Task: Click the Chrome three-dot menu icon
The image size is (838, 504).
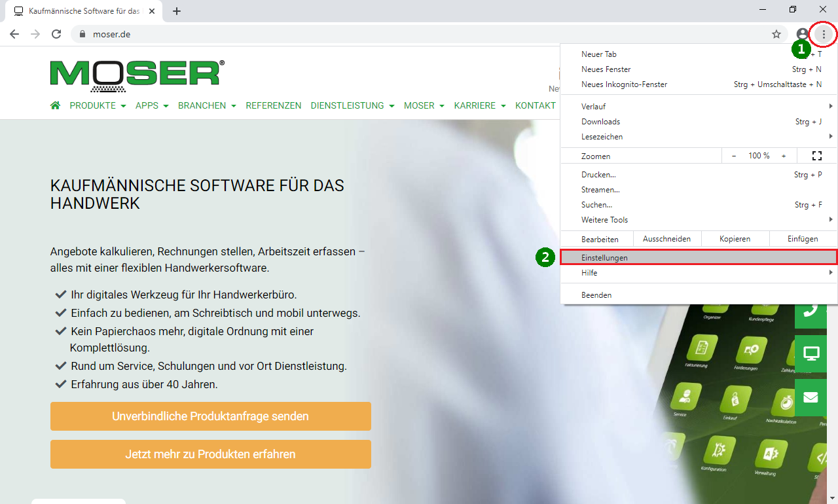Action: pos(824,34)
